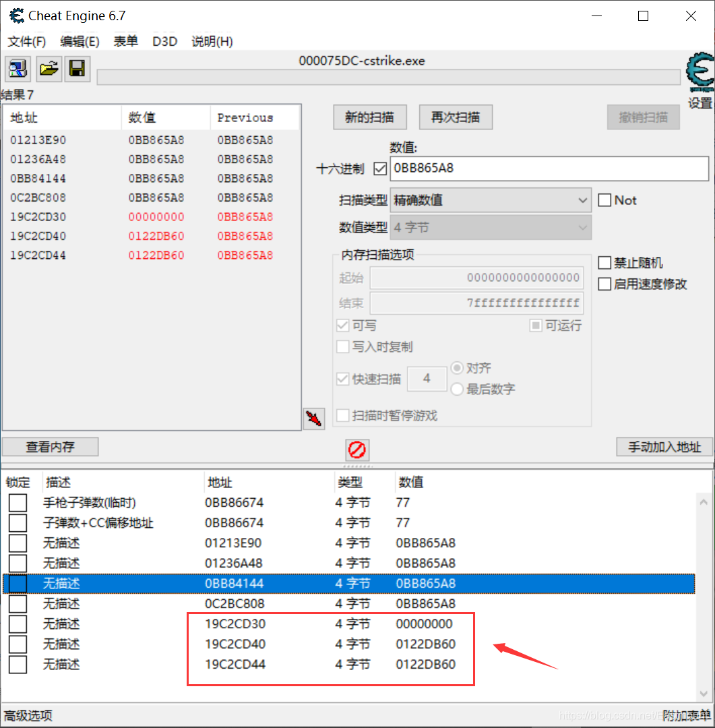Image resolution: width=715 pixels, height=728 pixels.
Task: Toggle the 可运行 checkbox
Action: 536,326
